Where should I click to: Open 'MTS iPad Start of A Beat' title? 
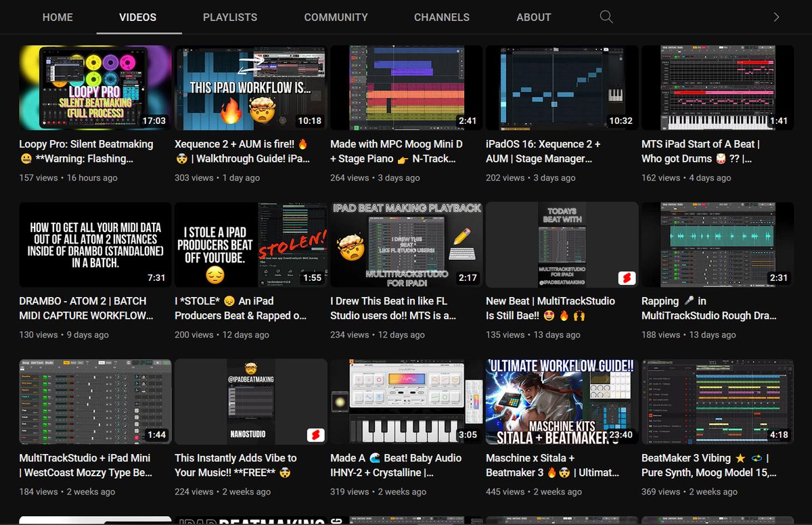[x=700, y=151]
